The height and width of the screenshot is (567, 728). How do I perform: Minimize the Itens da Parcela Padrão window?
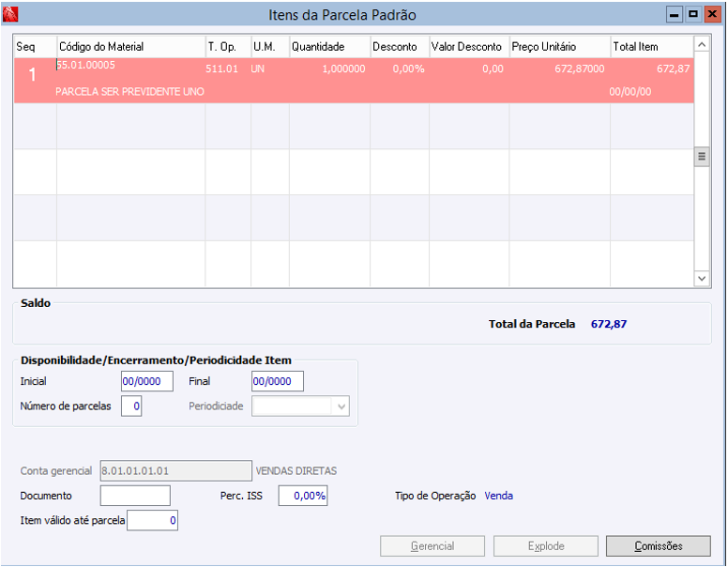675,14
